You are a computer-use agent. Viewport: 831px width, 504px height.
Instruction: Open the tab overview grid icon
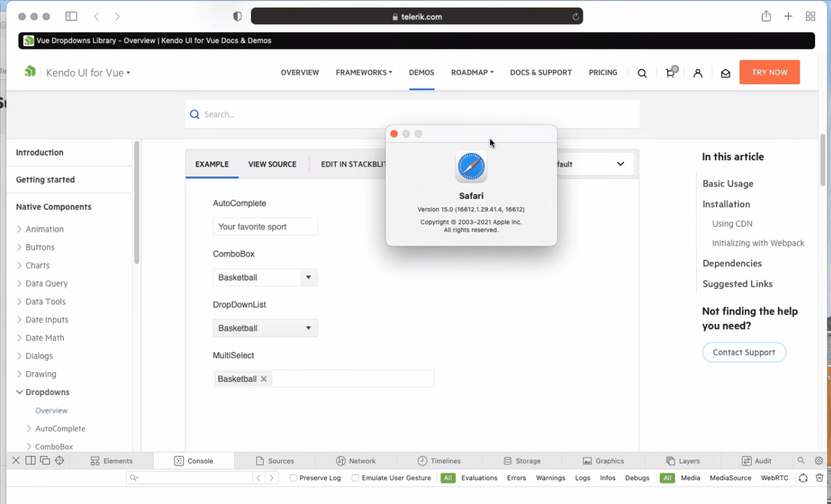tap(810, 16)
